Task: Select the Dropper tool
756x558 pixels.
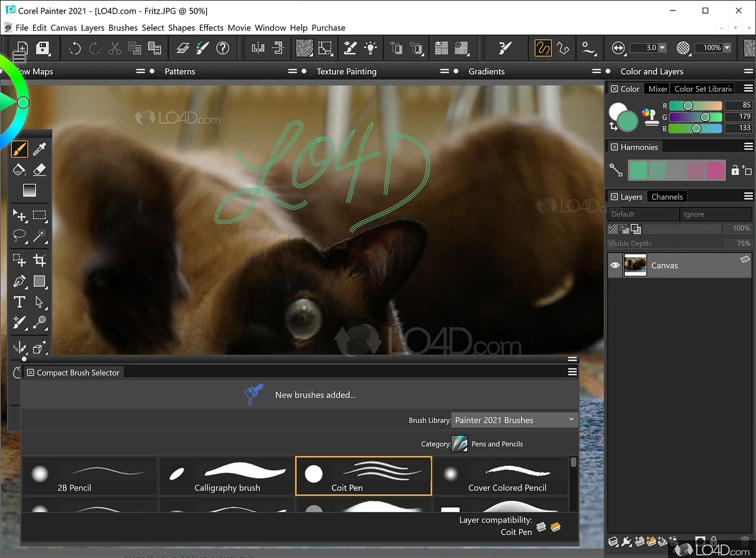Action: point(40,149)
